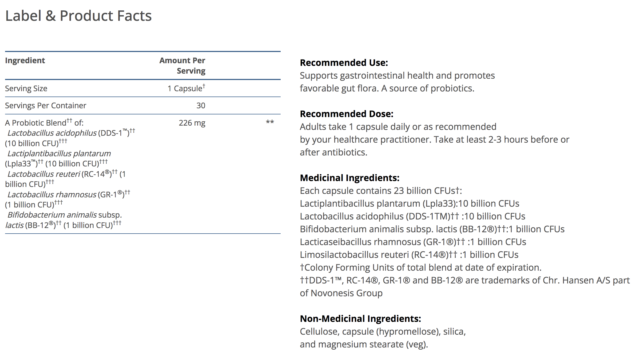Click the Ingredient column header

25,61
